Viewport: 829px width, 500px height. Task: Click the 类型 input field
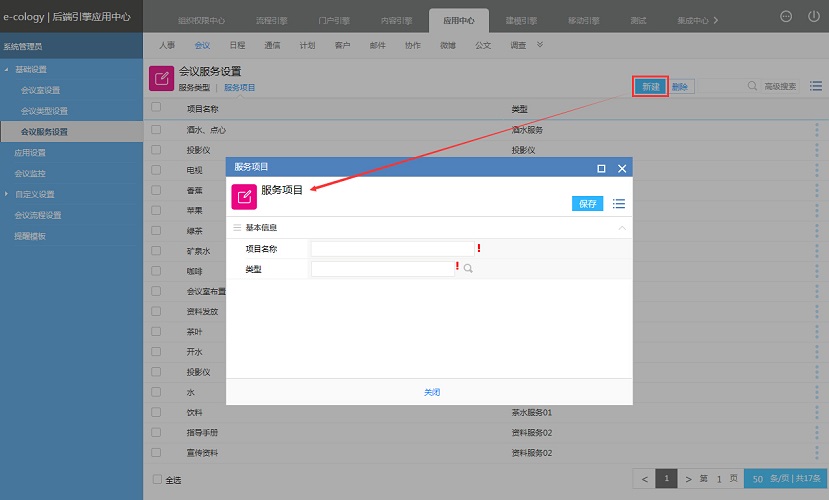(383, 269)
